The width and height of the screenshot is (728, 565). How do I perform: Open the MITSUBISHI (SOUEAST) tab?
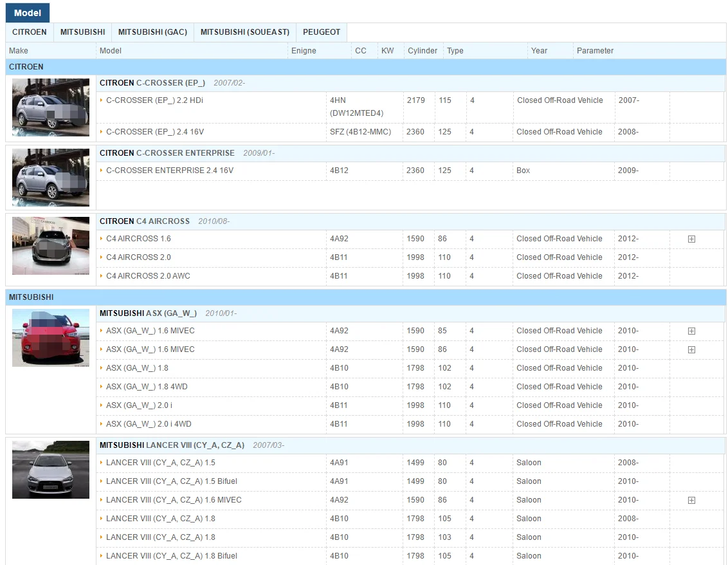[x=244, y=32]
